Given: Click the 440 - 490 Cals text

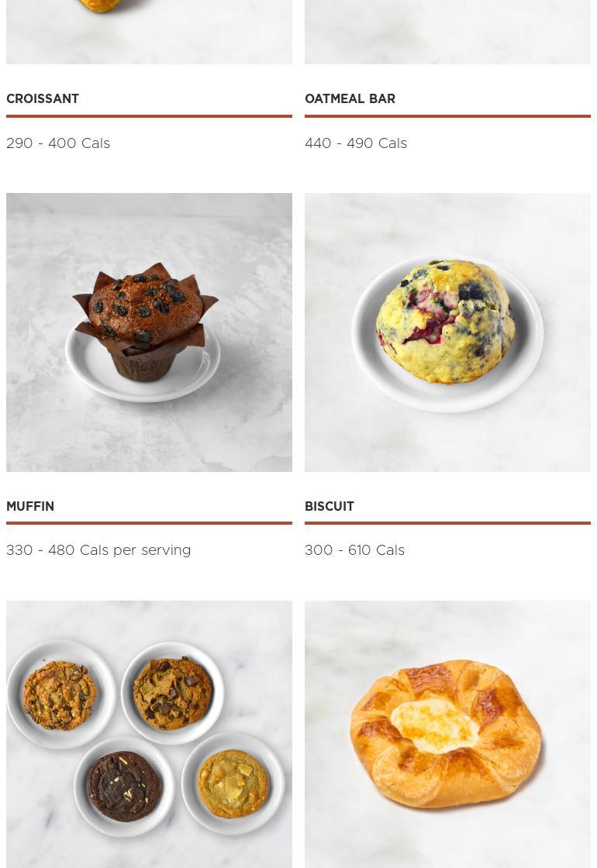Looking at the screenshot, I should (356, 143).
